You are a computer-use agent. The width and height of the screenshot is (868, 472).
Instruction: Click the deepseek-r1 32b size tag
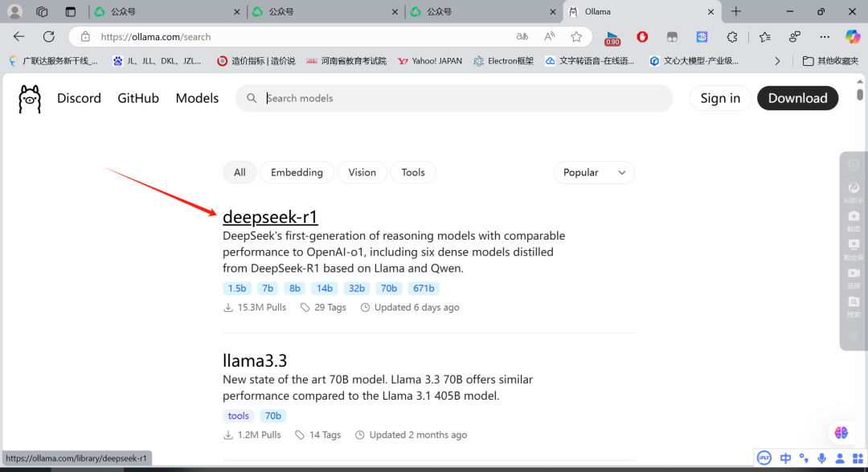click(x=357, y=288)
